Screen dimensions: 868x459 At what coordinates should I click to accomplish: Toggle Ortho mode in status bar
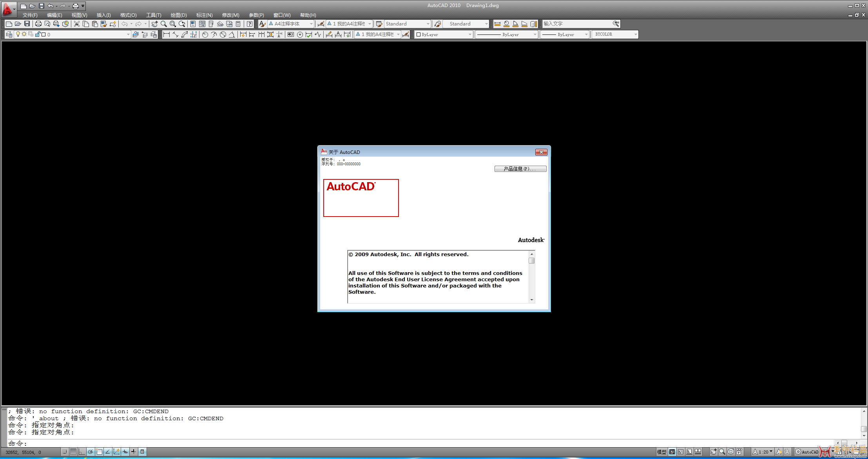pyautogui.click(x=82, y=452)
